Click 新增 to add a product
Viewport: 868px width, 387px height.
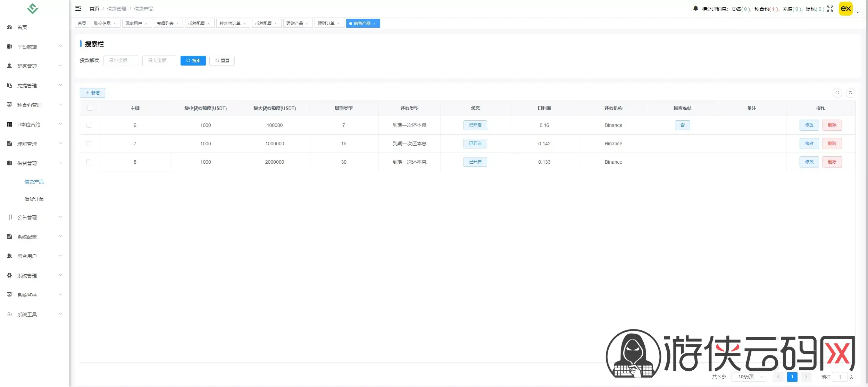pyautogui.click(x=92, y=93)
